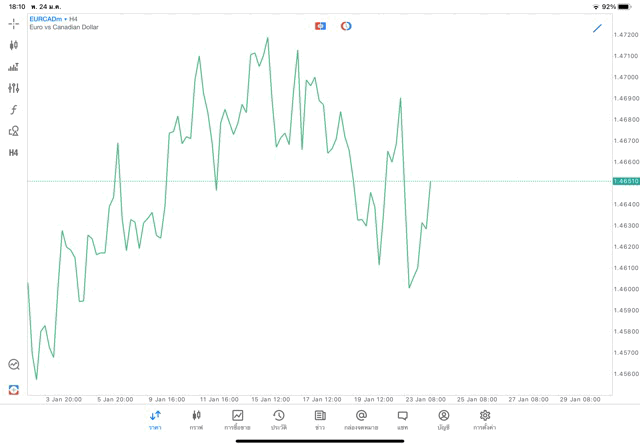Viewport: 640px width, 447px height.
Task: Tap the line drawing tool icon
Action: click(x=597, y=28)
